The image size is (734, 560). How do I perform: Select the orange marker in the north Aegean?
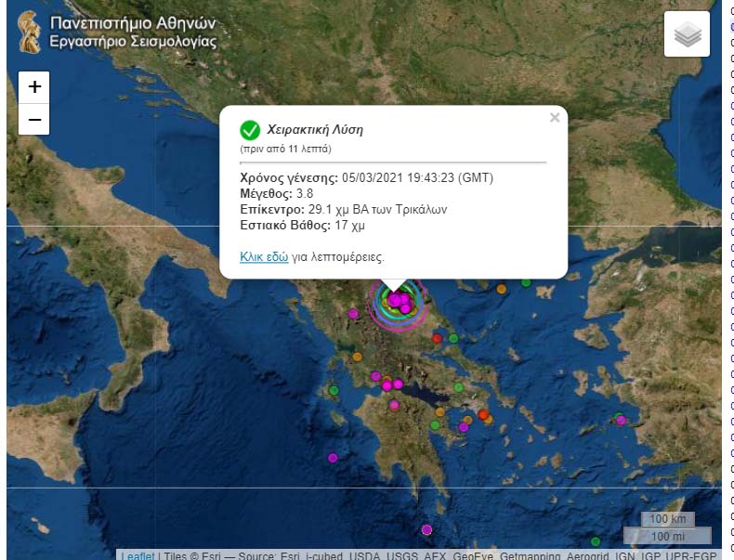click(x=502, y=289)
